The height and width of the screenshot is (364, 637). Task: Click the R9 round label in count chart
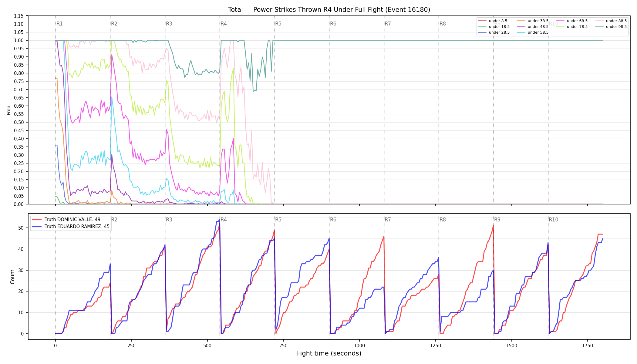(x=497, y=220)
